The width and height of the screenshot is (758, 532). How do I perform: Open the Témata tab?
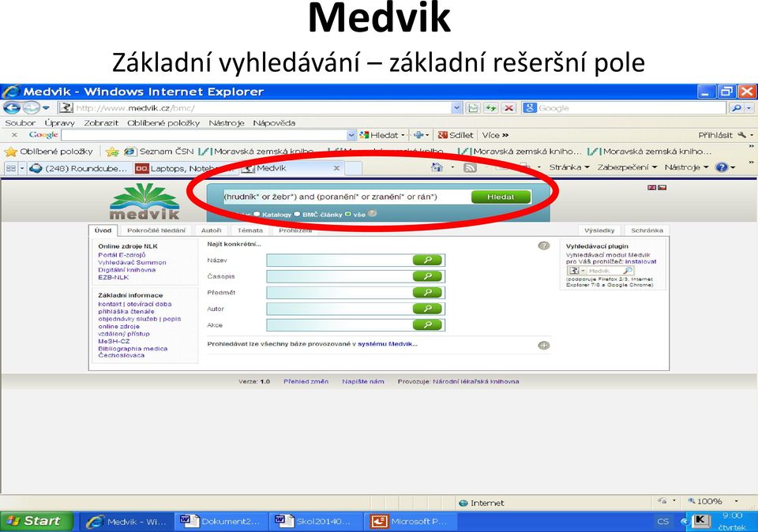coord(250,230)
